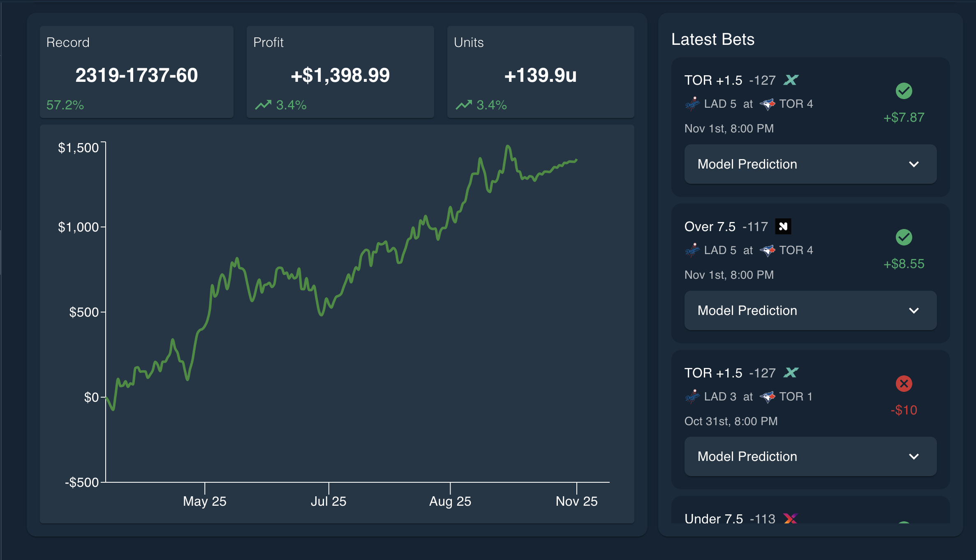Click the teal sportsbook logo on the Oct 31st TOR +1.5 bet
This screenshot has height=560, width=976.
(791, 373)
